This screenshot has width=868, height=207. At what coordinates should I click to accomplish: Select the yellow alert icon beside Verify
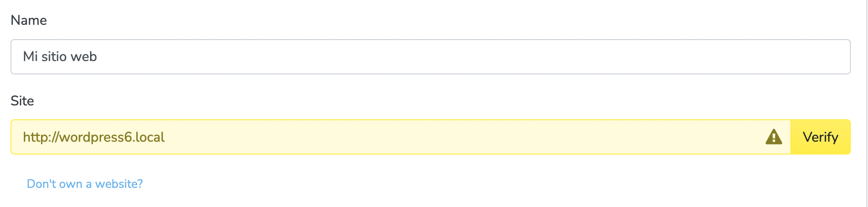point(774,137)
